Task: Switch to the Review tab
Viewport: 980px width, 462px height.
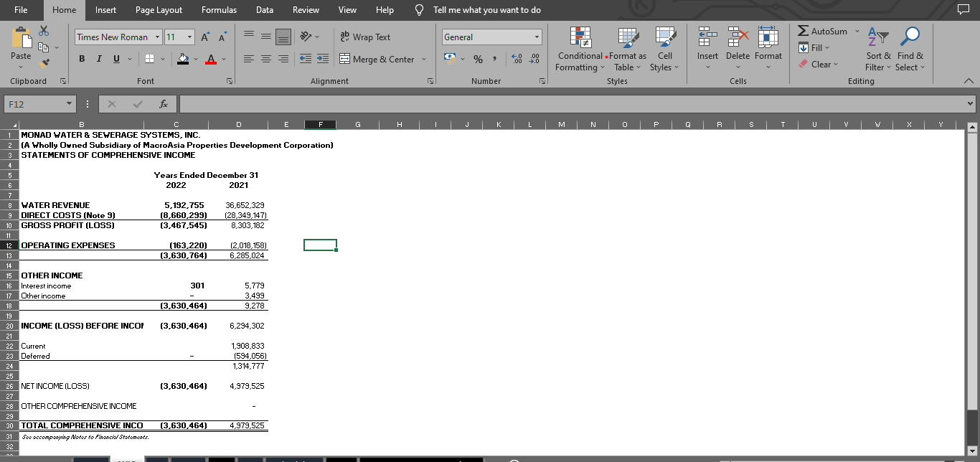Action: tap(306, 10)
